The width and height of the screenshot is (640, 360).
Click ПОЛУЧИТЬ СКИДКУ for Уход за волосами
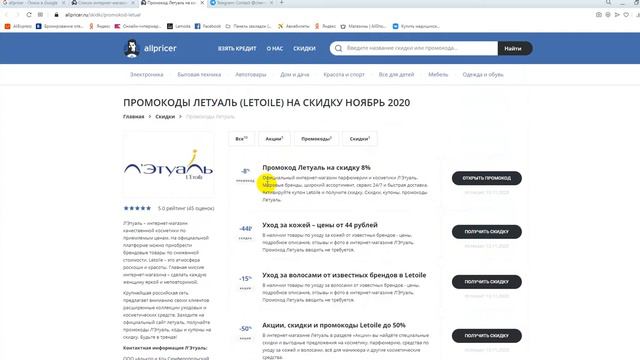pyautogui.click(x=487, y=282)
